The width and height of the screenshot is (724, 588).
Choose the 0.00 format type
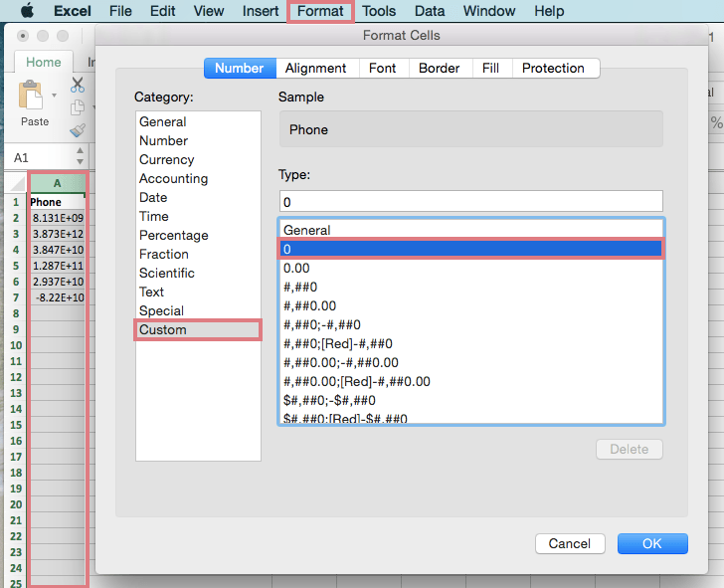[x=471, y=269]
